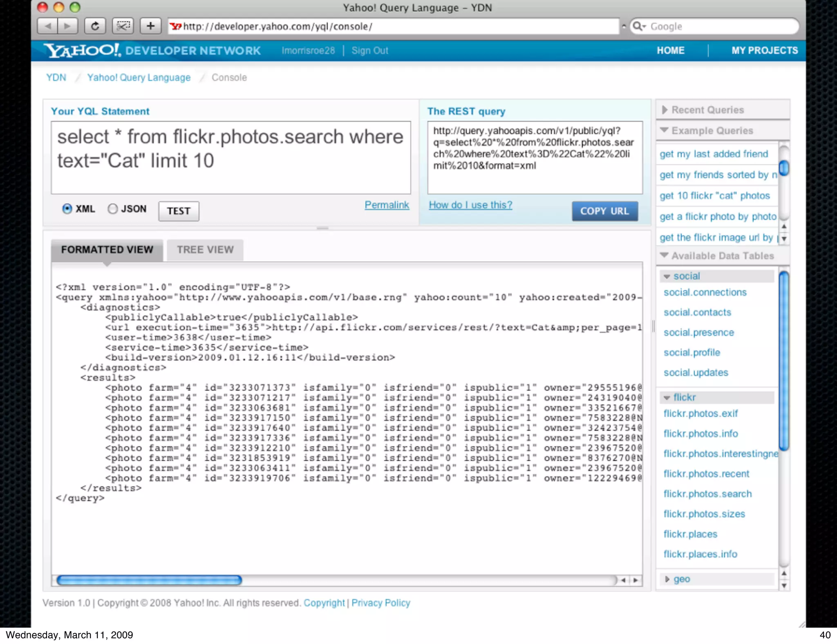Viewport: 837px width, 644px height.
Task: Click the Copy URL button
Action: pos(604,211)
